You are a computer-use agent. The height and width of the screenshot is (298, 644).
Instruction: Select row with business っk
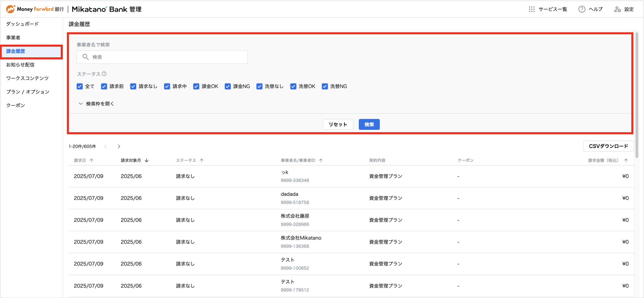(351, 176)
